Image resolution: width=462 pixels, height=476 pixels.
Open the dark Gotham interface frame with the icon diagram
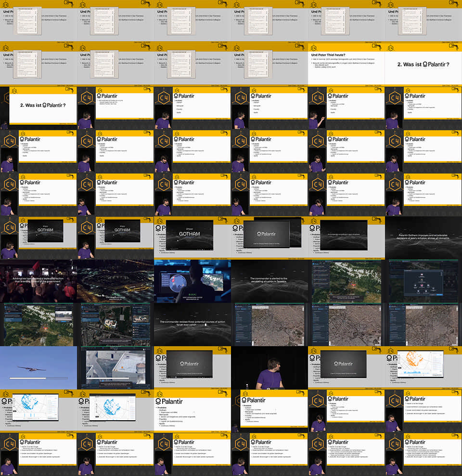[x=423, y=281]
